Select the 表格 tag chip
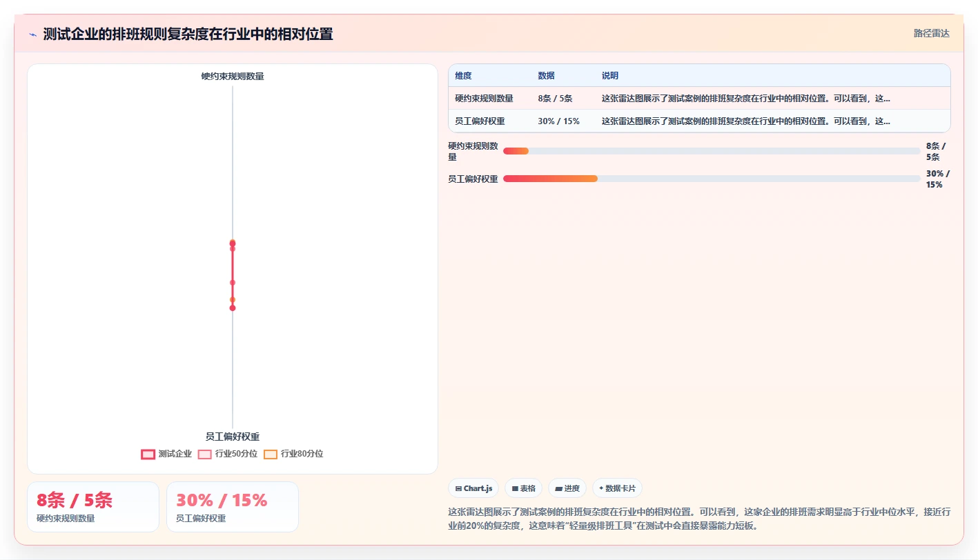The image size is (978, 560). 523,488
